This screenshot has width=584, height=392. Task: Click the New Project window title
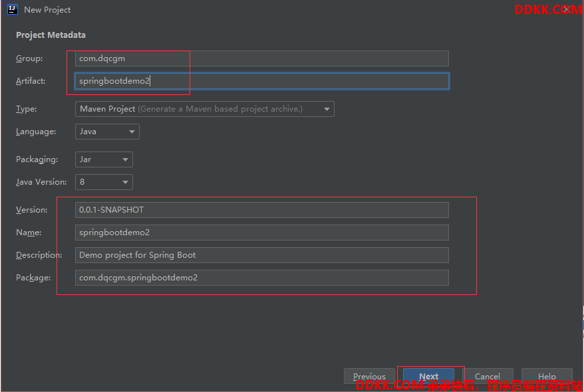tap(47, 10)
